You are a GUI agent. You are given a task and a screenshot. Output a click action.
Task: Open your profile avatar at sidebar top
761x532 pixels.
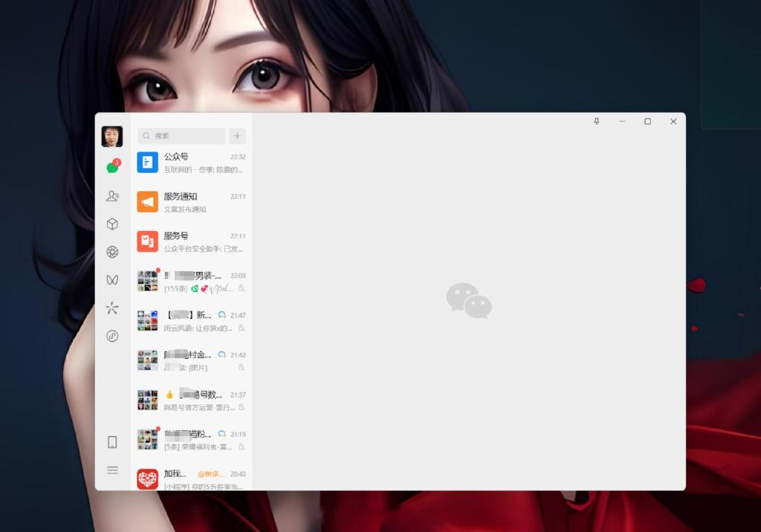112,137
